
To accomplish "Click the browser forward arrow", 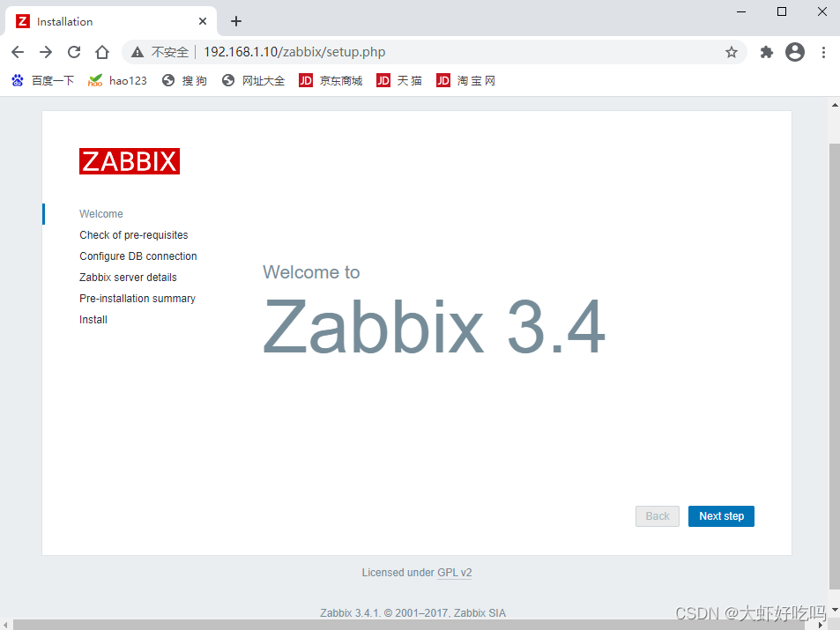I will 46,52.
